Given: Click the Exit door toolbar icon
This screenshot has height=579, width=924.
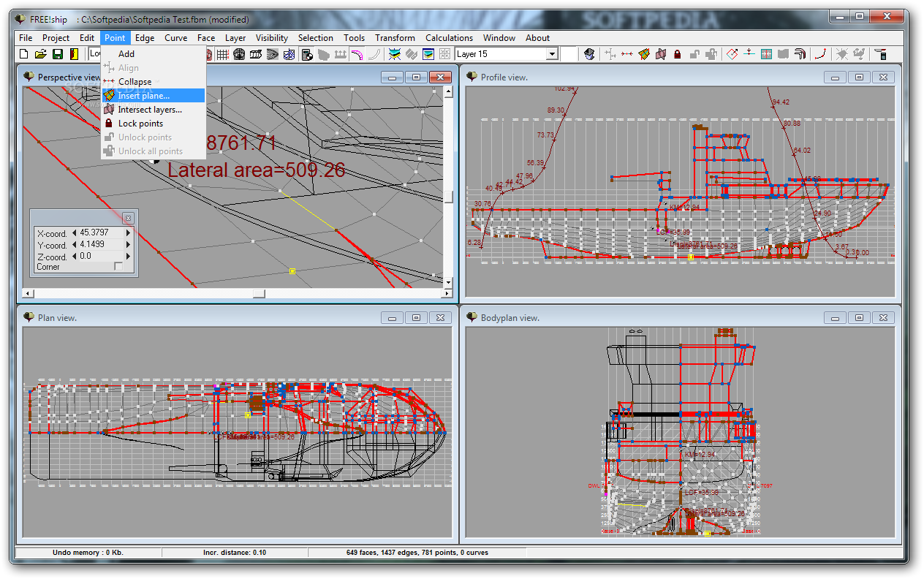Looking at the screenshot, I should [x=74, y=53].
